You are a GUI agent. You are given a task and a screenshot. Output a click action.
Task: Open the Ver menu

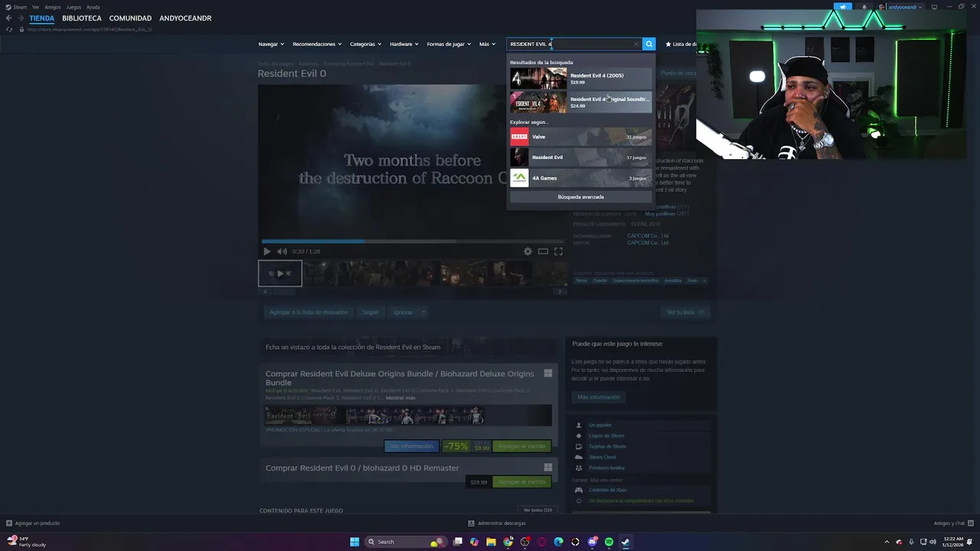point(35,7)
